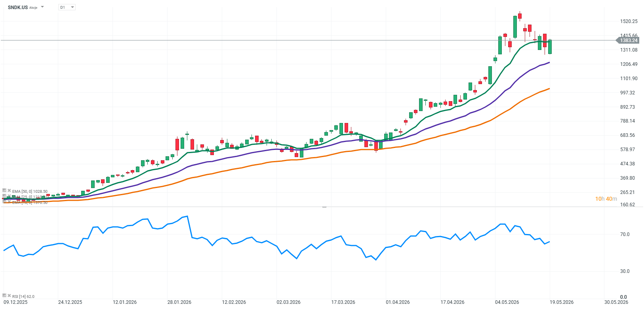Remove the RSI [14] indicator
This screenshot has height=309, width=644.
[9, 296]
